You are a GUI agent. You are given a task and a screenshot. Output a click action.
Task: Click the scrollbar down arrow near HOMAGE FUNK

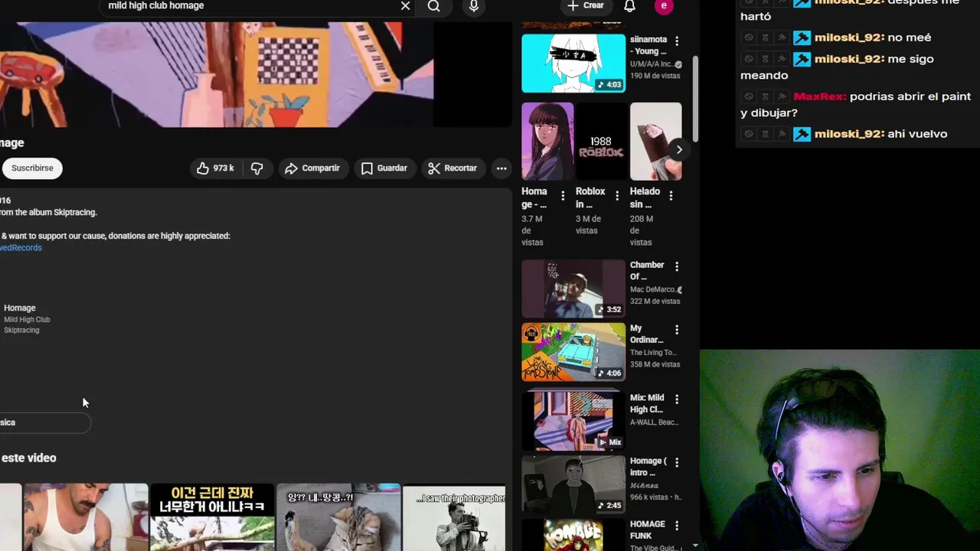pyautogui.click(x=695, y=546)
